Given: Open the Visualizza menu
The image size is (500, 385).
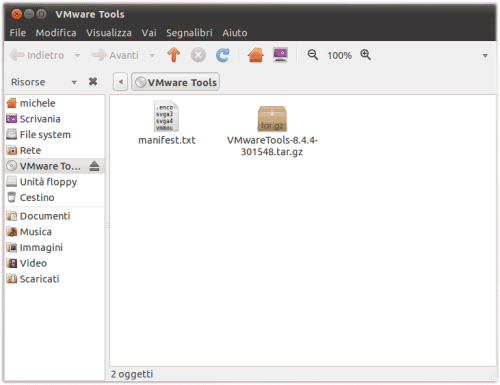Looking at the screenshot, I should [x=109, y=33].
